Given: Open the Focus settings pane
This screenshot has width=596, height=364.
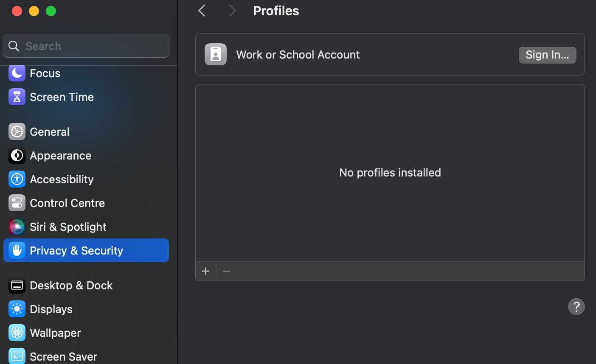Looking at the screenshot, I should tap(86, 73).
